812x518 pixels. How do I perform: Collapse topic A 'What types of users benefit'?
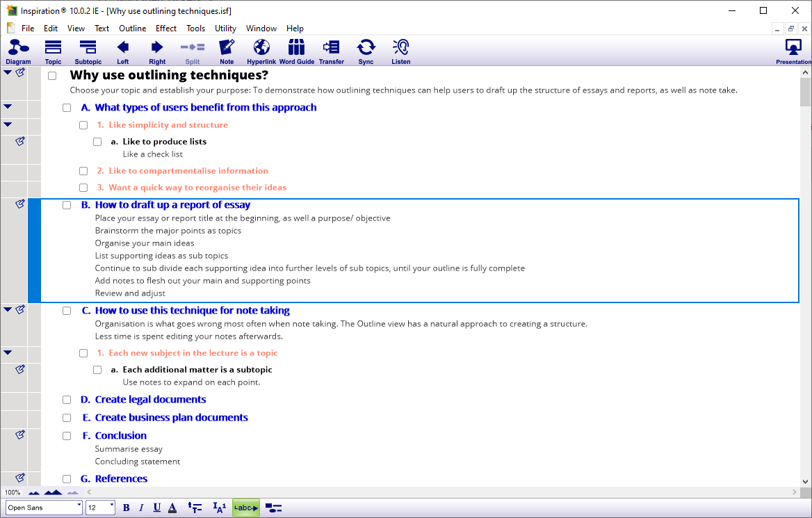(x=8, y=106)
